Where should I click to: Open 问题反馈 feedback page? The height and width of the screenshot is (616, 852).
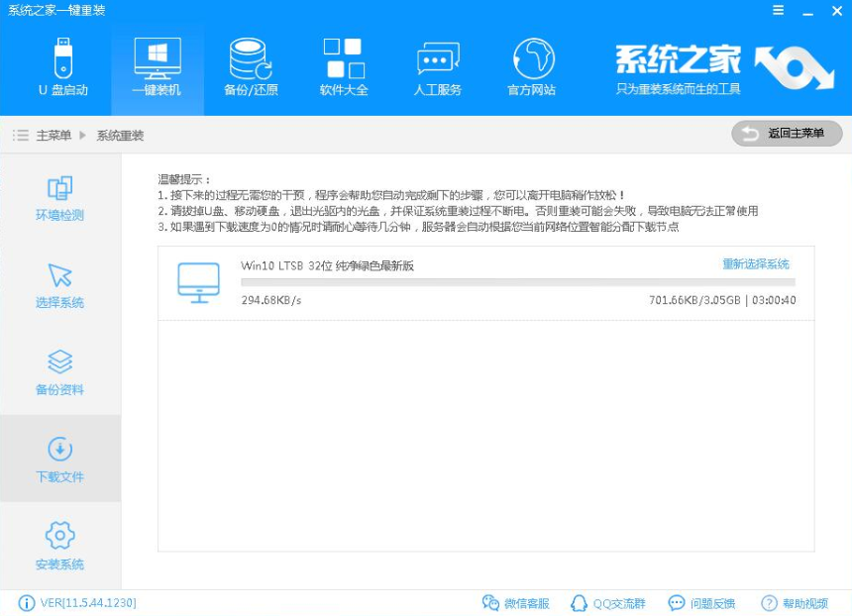tap(703, 602)
